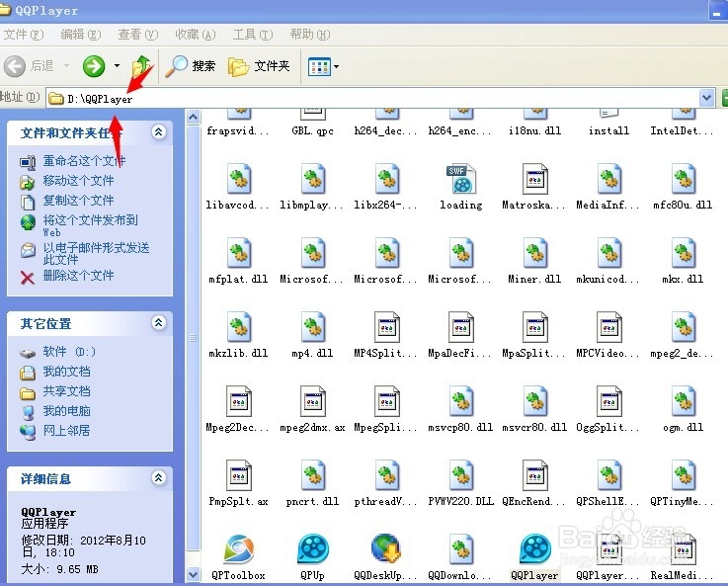Screen dimensions: 728x586
Task: Select the ogm.dll file
Action: pyautogui.click(x=683, y=409)
